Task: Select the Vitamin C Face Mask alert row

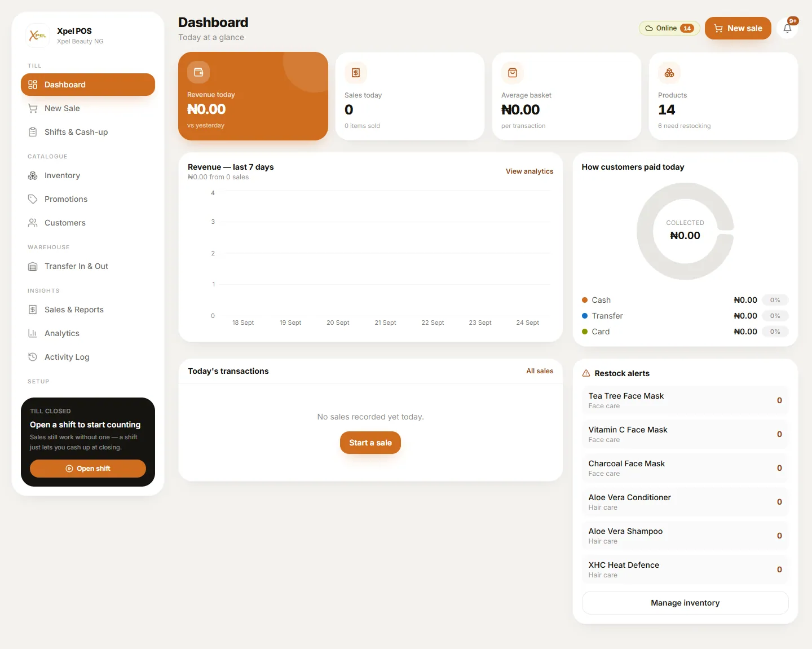Action: 685,434
